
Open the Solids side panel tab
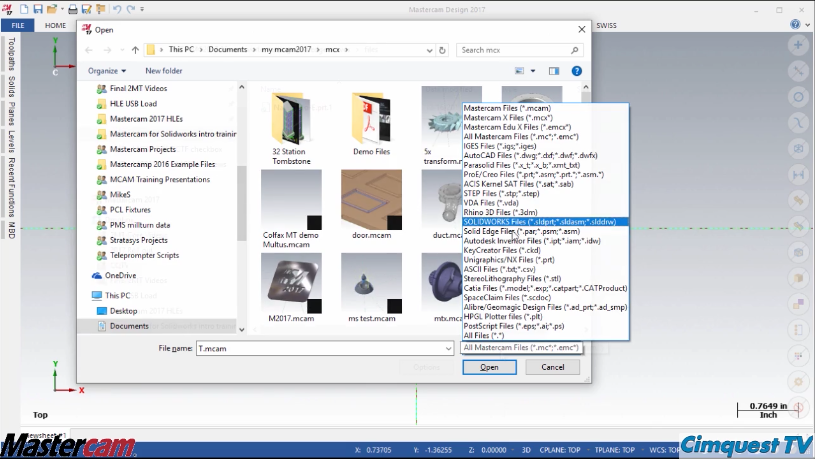tap(11, 86)
